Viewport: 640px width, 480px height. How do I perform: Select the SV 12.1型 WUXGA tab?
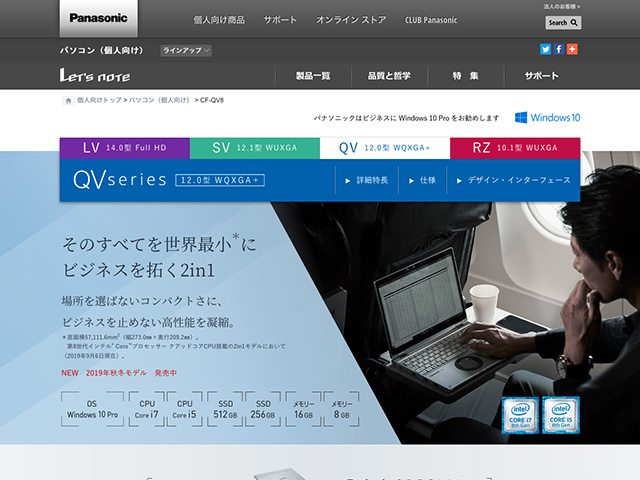click(x=255, y=148)
